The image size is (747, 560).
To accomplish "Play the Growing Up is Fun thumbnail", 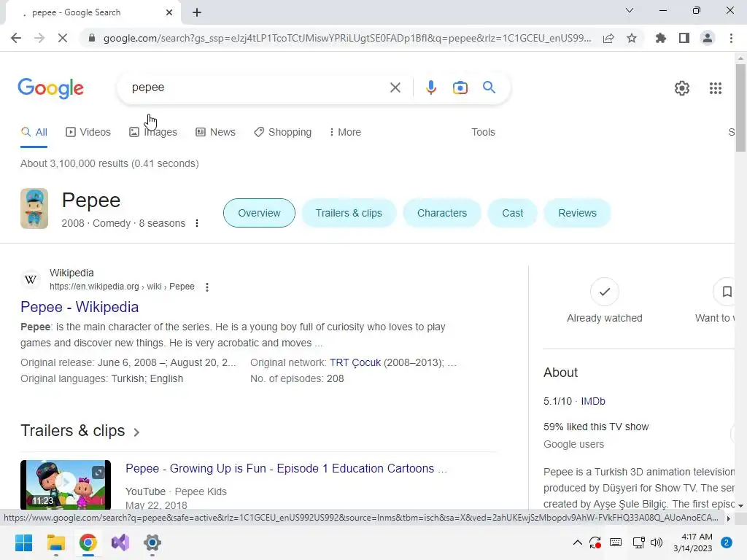I will (66, 484).
